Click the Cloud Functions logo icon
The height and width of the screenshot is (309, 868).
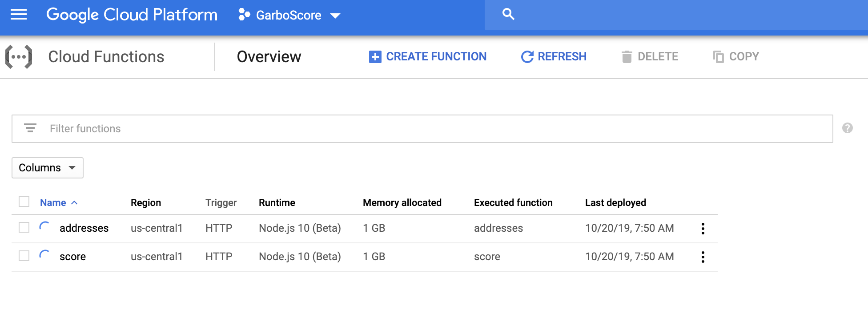19,57
